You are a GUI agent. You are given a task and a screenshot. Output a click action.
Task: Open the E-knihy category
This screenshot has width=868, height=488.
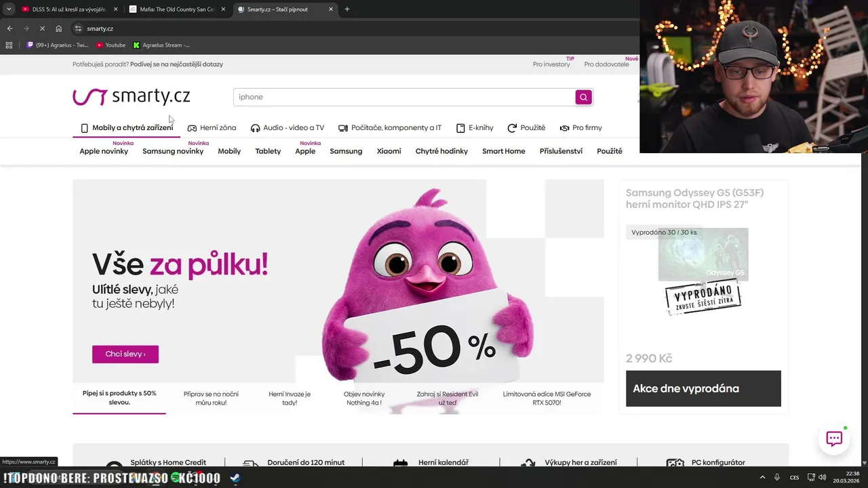(475, 127)
